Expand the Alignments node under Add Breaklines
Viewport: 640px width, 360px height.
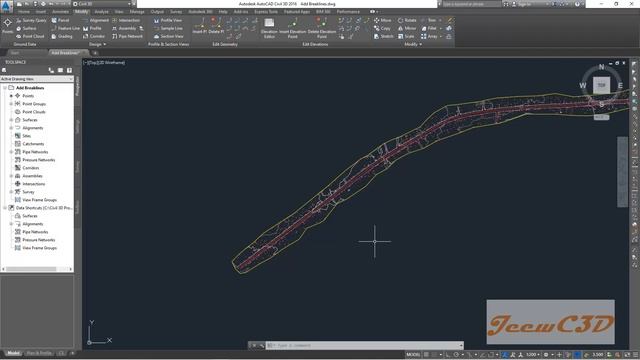(11, 128)
